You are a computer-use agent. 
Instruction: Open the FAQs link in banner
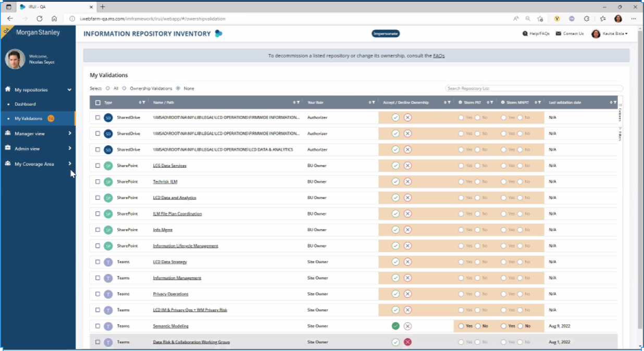pyautogui.click(x=439, y=55)
